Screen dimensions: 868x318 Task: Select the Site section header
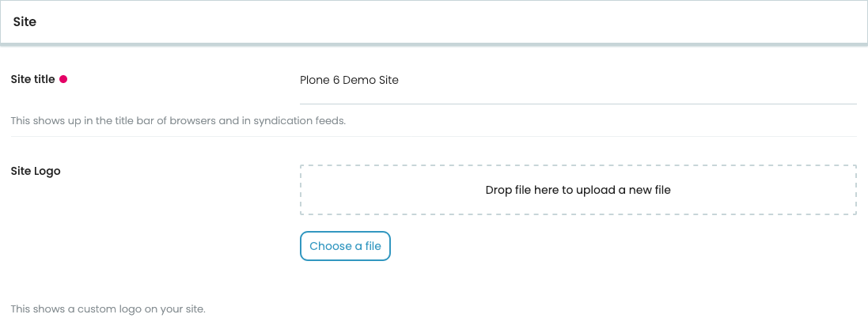coord(434,22)
